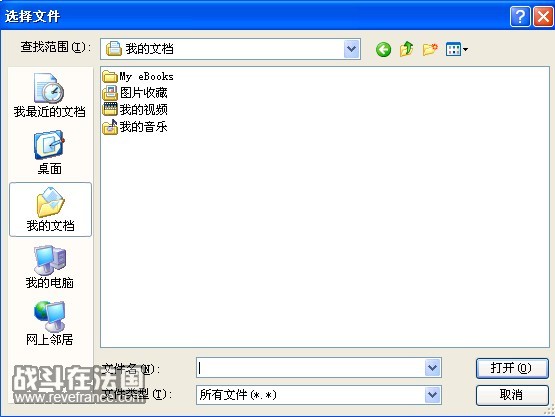
Task: Expand the 文件名 dropdown arrow
Action: pyautogui.click(x=433, y=368)
